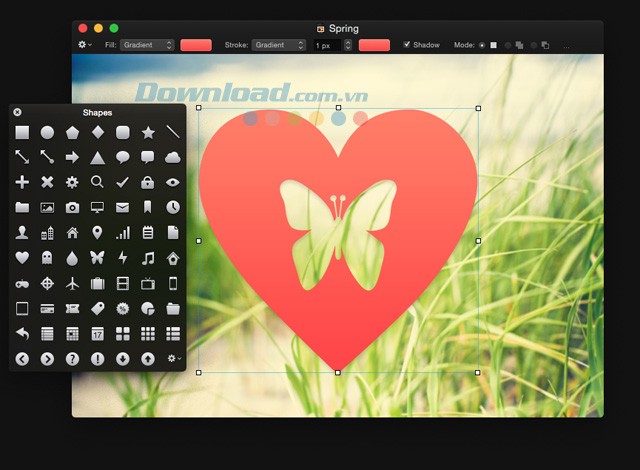
Task: Select the left chevron circle shape
Action: click(22, 359)
